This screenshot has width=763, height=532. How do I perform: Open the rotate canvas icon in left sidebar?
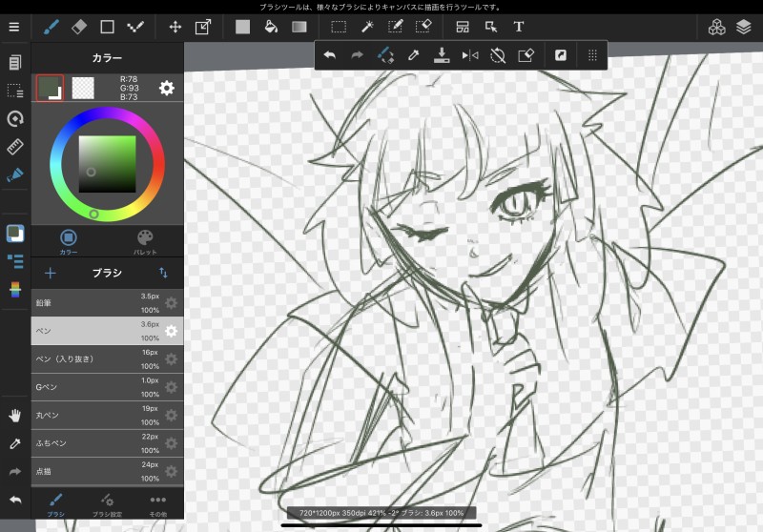tap(15, 118)
